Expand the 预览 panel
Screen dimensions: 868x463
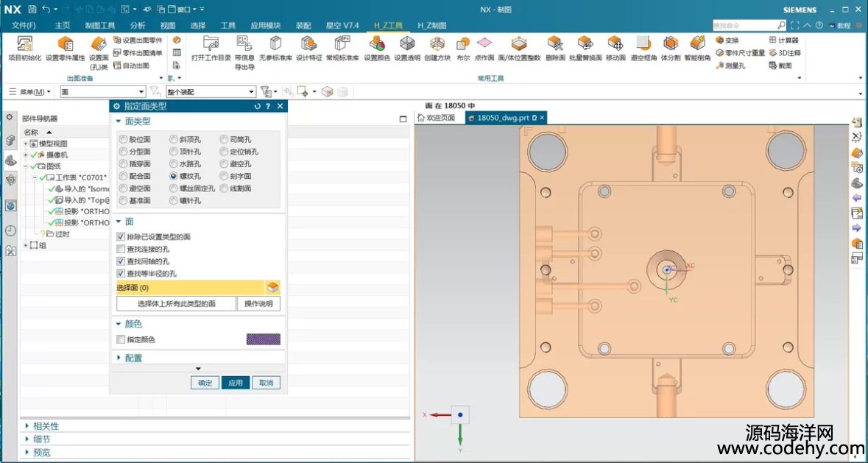pyautogui.click(x=28, y=453)
